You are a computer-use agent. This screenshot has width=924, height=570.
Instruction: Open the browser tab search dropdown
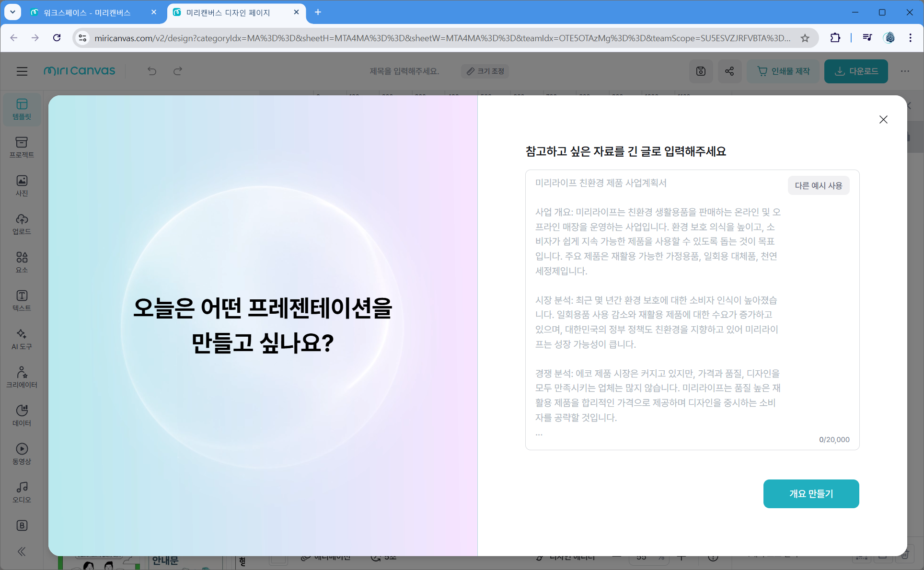[x=12, y=12]
